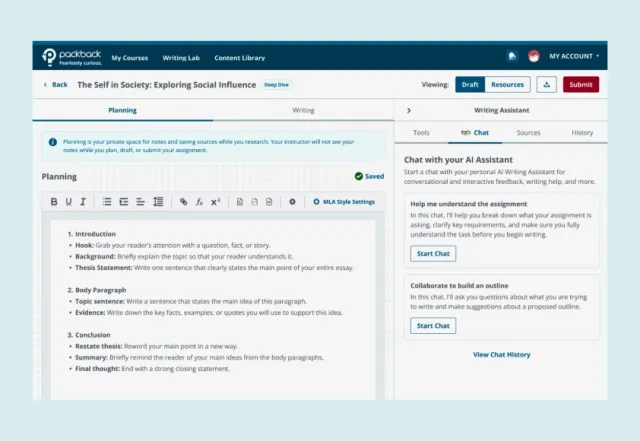The image size is (640, 441).
Task: Switch viewing mode to Resources
Action: [x=508, y=85]
